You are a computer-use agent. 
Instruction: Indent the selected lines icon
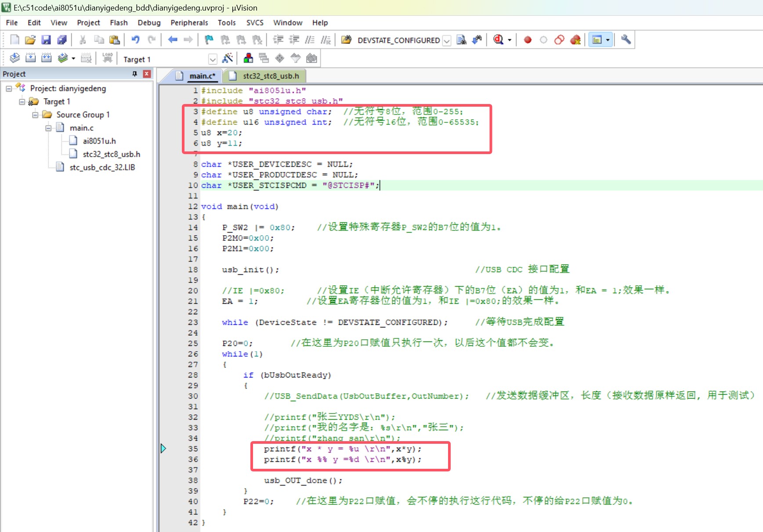[x=278, y=40]
